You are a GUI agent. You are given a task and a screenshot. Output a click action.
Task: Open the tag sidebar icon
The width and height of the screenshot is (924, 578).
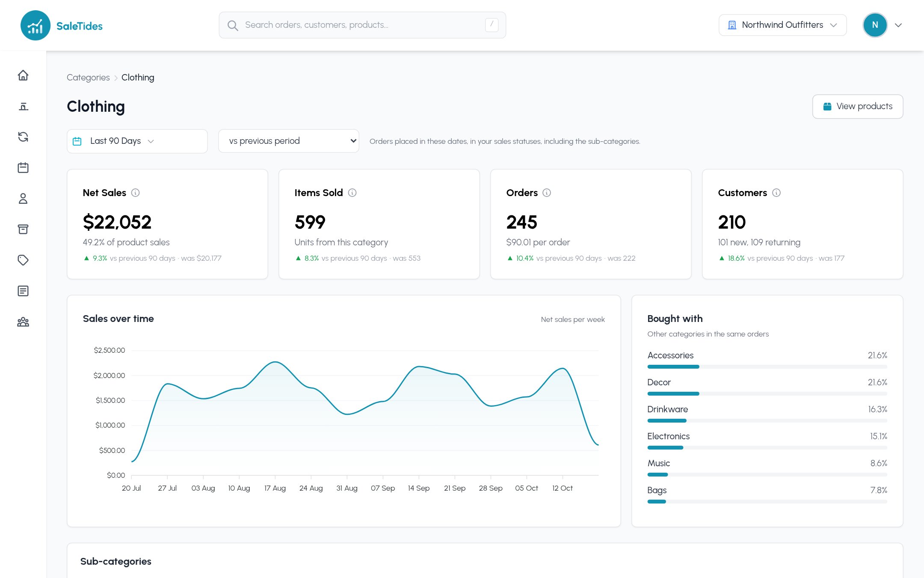tap(23, 260)
